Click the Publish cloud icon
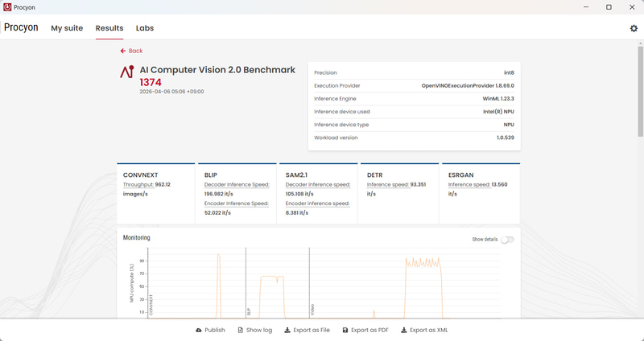 coord(199,330)
